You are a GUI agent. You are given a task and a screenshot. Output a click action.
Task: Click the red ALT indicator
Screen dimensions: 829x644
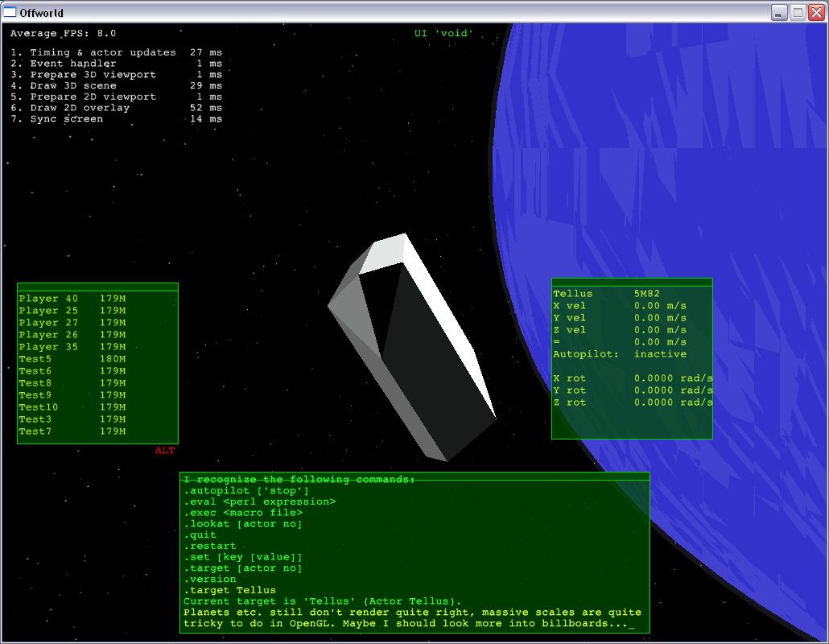165,451
